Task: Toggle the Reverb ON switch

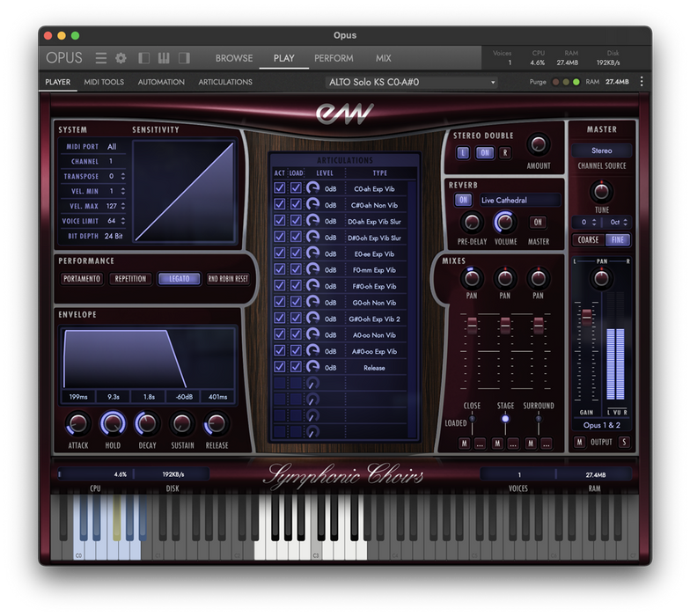Action: point(463,200)
